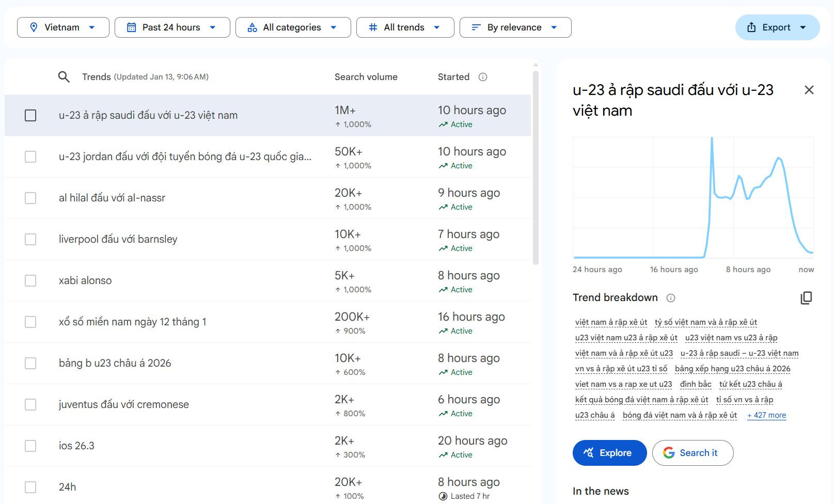Open the All categories filter

coord(293,27)
